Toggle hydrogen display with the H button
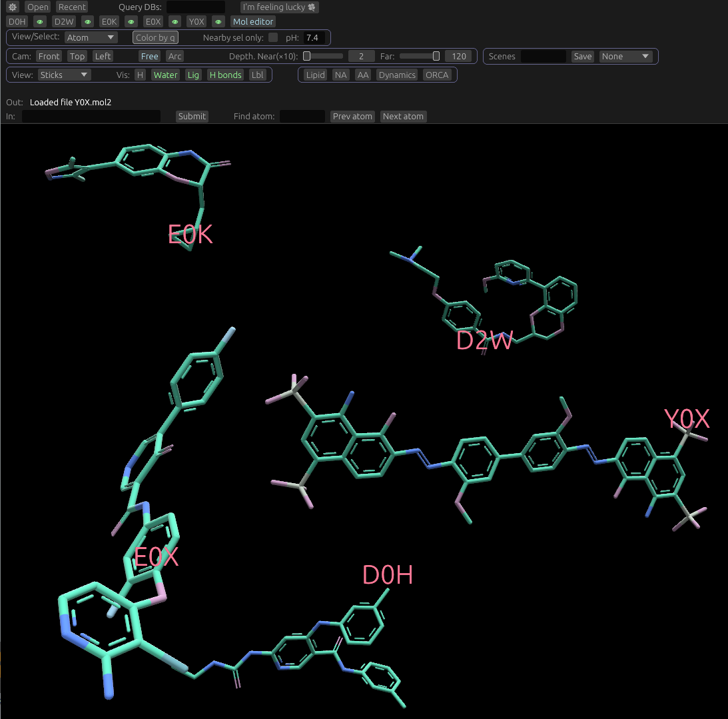728x719 pixels. (x=139, y=75)
